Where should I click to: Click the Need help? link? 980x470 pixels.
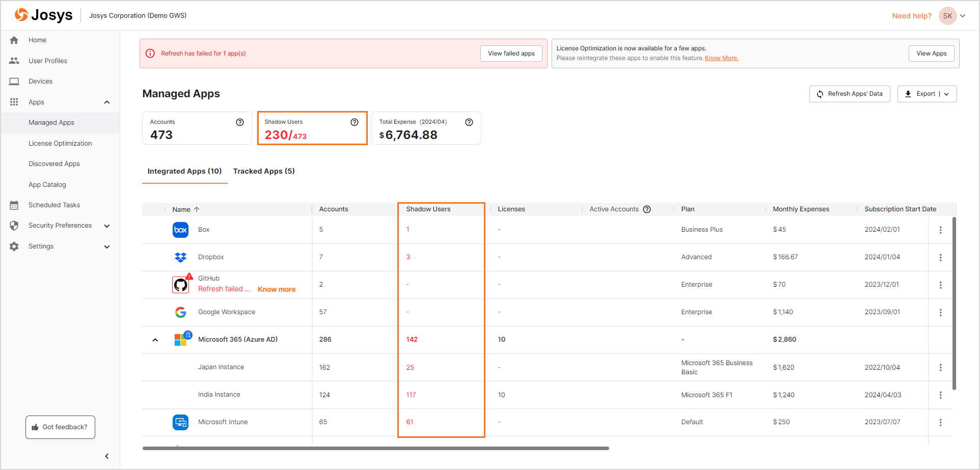pos(912,16)
